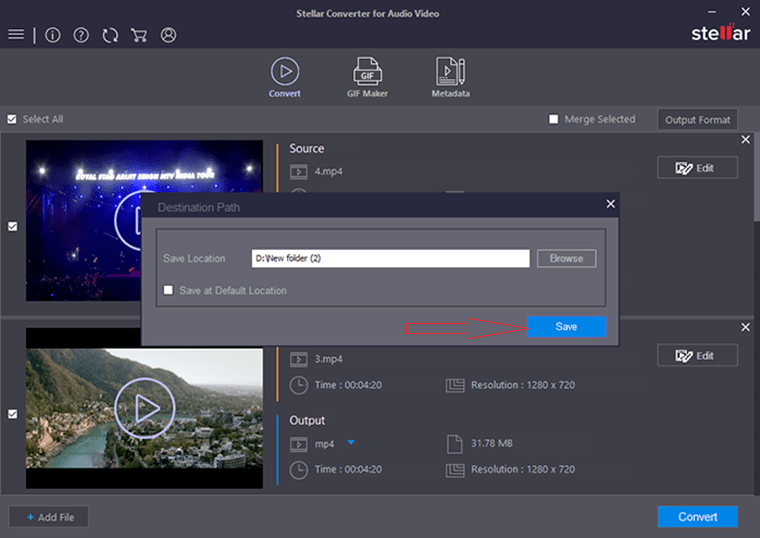The image size is (760, 538).
Task: Click the source Time clock icon for 3.mp4
Action: click(x=299, y=385)
